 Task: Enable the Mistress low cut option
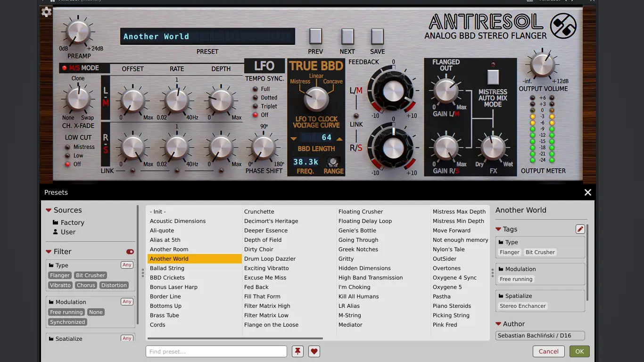pos(68,147)
